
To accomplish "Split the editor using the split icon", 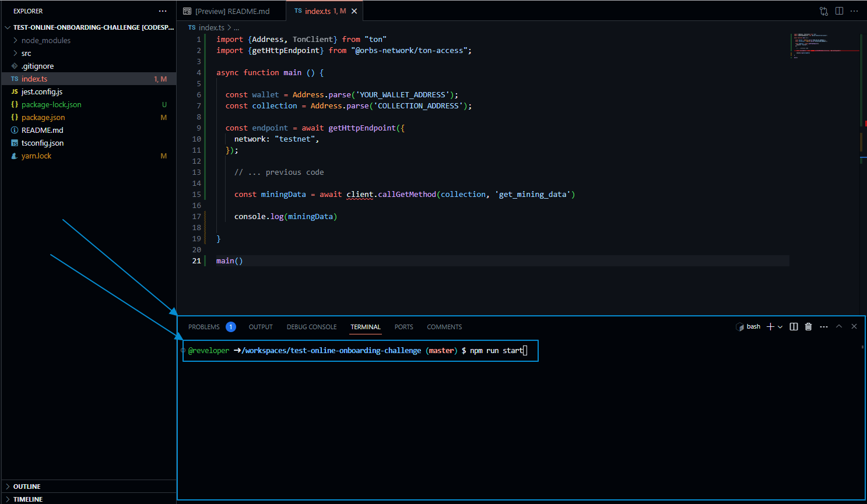I will pos(838,10).
